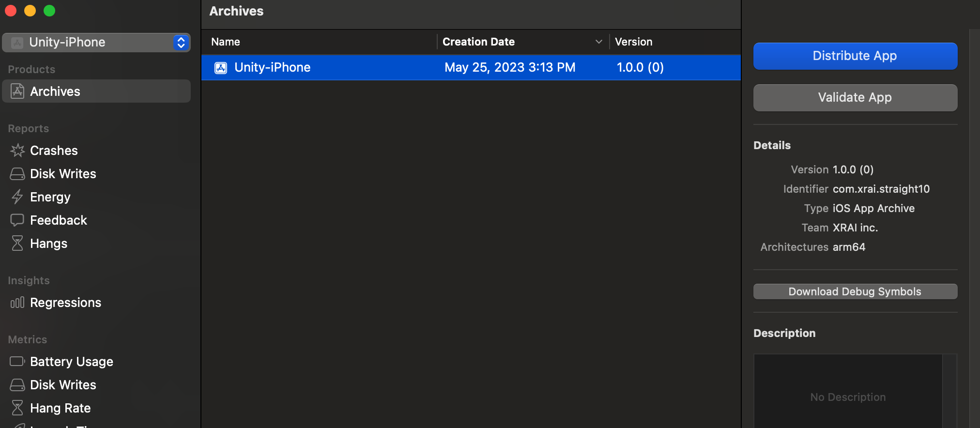Open the Crashes report
980x428 pixels.
coord(54,151)
